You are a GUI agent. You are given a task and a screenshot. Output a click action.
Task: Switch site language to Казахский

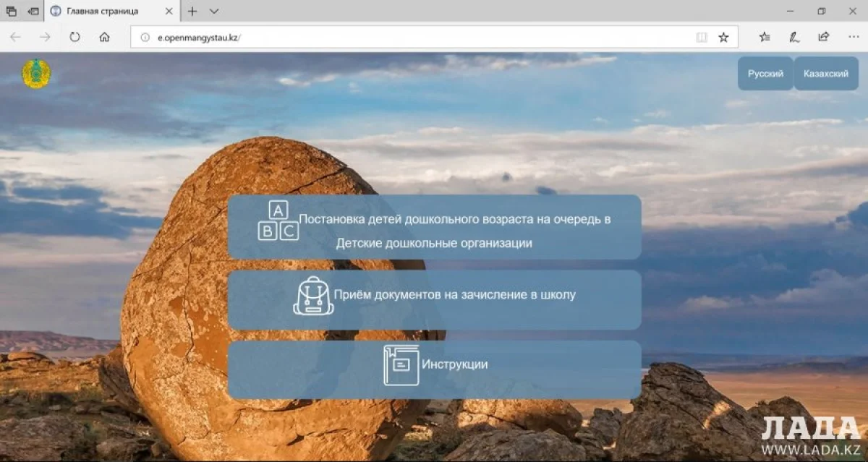pos(825,73)
